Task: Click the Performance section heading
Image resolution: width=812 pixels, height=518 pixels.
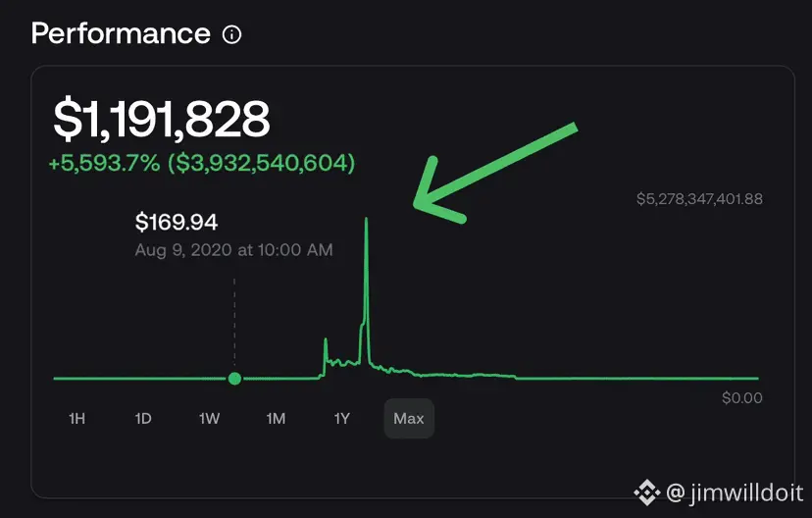Action: pos(121,33)
